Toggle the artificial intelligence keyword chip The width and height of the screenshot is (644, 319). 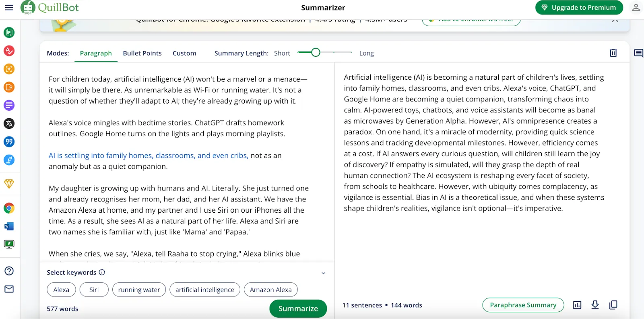pos(205,290)
